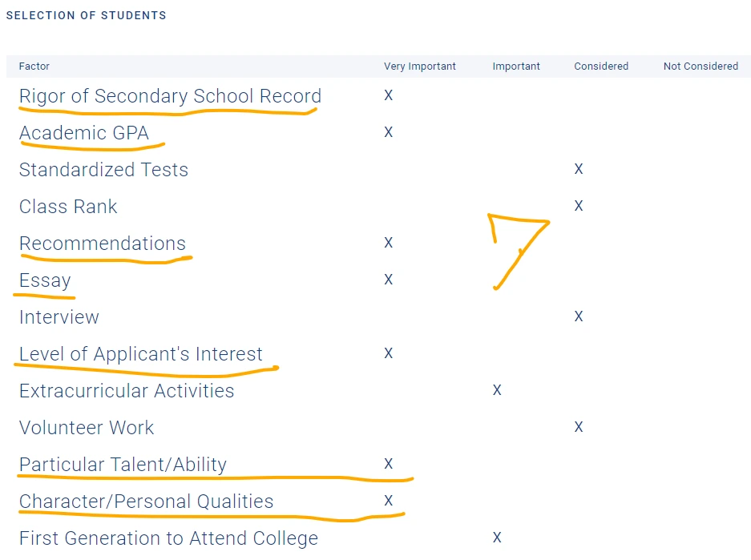This screenshot has height=560, width=751.
Task: Click the "Selection of Students" section heading
Action: pyautogui.click(x=87, y=15)
